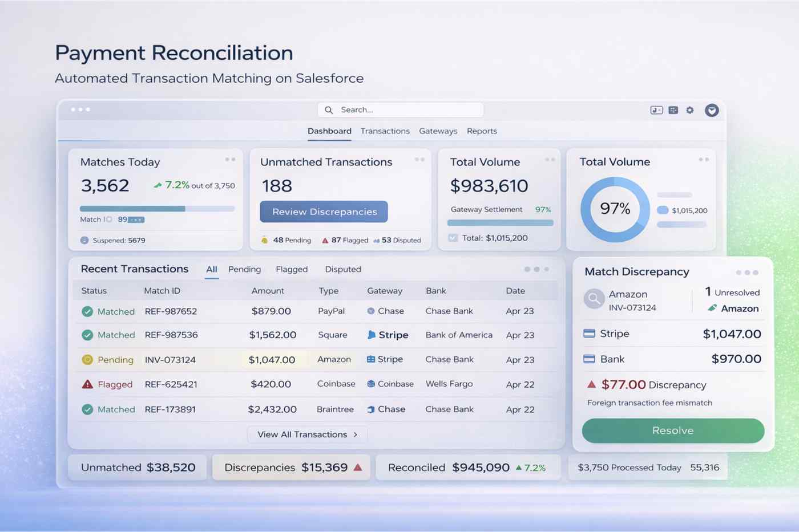Click the flagged warning icon beside REF-625421
The height and width of the screenshot is (532, 799).
coord(88,384)
